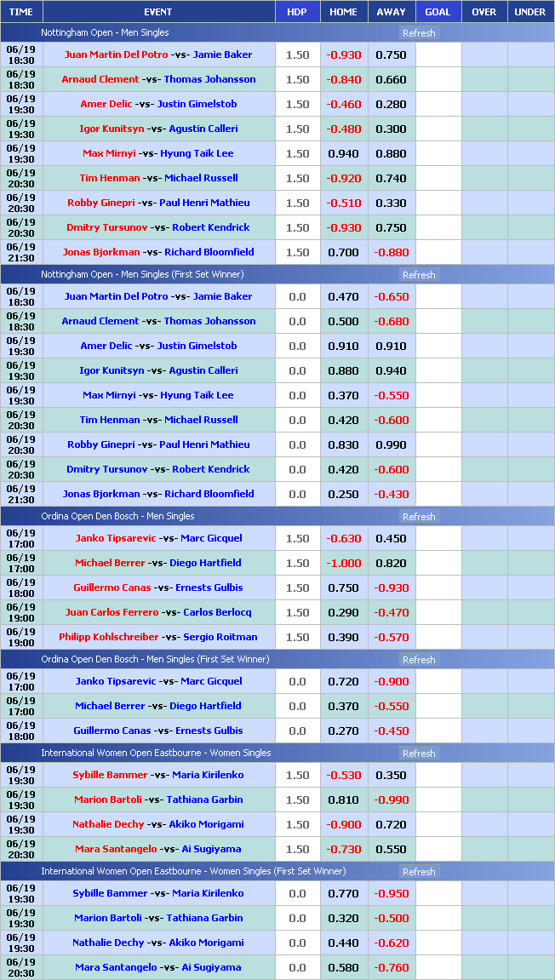Select home odds 0.940 for Max Mirnyi match

tap(344, 153)
